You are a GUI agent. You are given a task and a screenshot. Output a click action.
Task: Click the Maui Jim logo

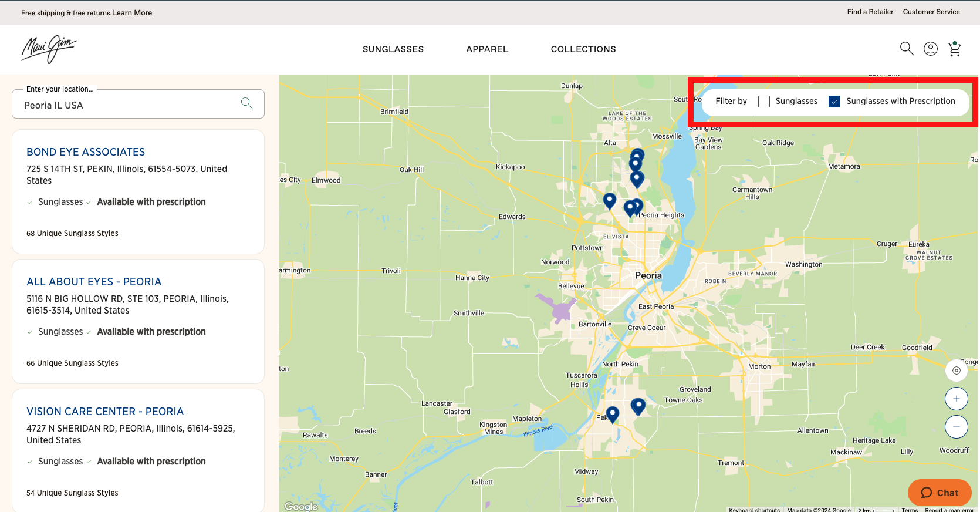click(x=49, y=49)
